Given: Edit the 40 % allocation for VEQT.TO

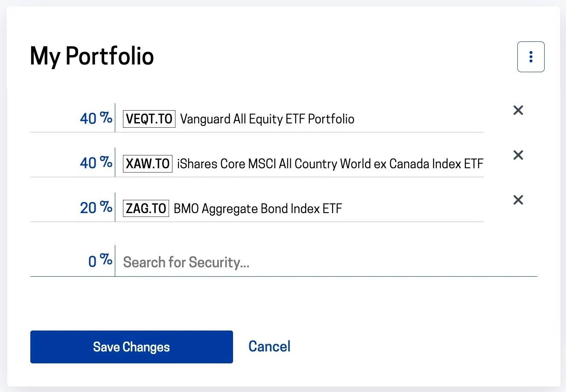Looking at the screenshot, I should pos(88,119).
